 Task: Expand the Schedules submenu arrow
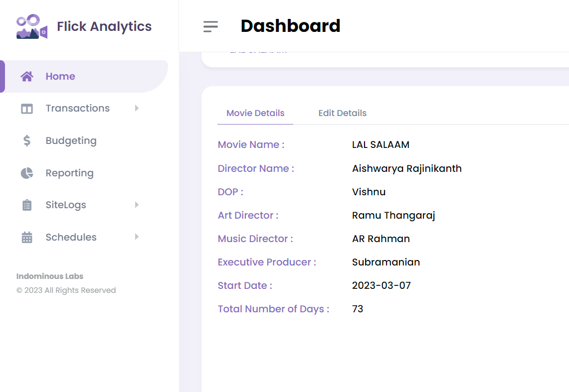coord(137,237)
